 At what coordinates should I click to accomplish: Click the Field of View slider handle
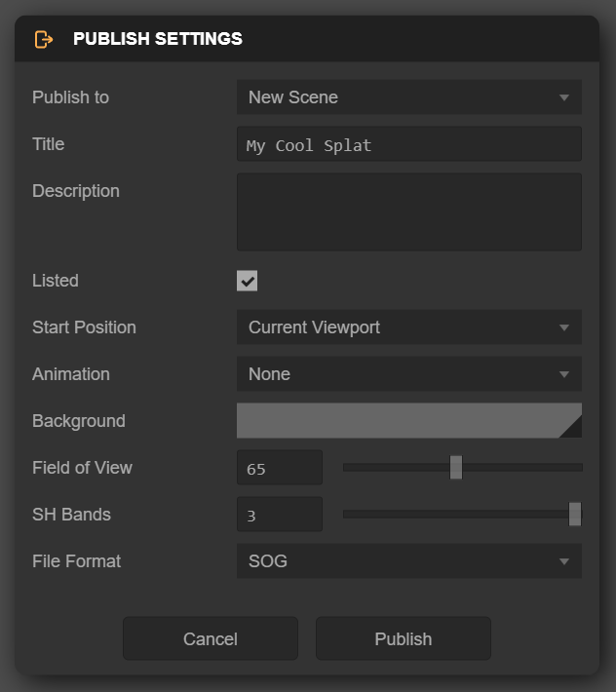pyautogui.click(x=456, y=468)
